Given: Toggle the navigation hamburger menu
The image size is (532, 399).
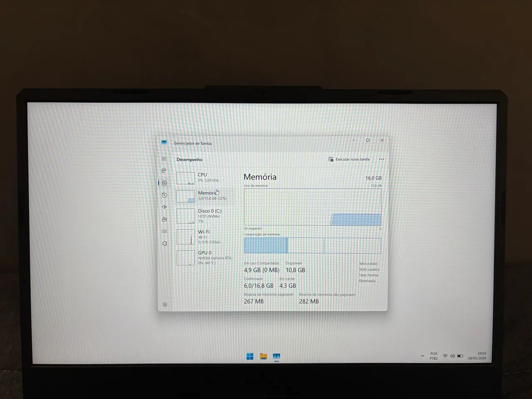Looking at the screenshot, I should click(164, 159).
